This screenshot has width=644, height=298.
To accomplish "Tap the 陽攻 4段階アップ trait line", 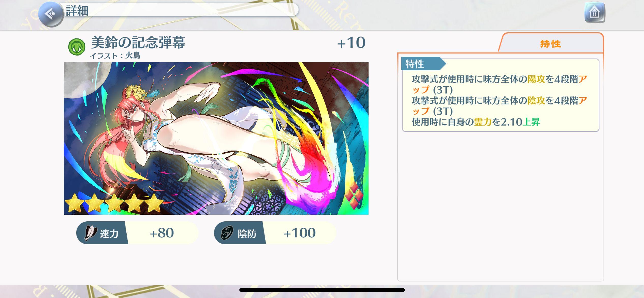I will pyautogui.click(x=499, y=85).
